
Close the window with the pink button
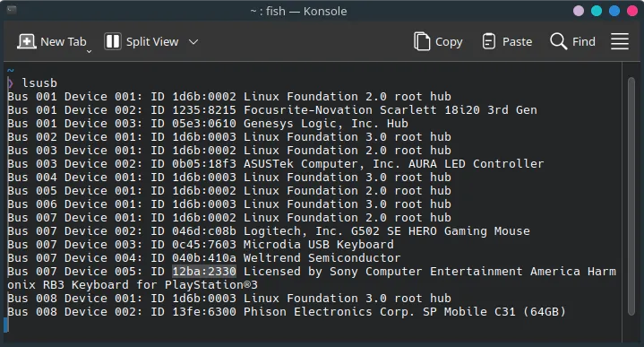click(632, 11)
